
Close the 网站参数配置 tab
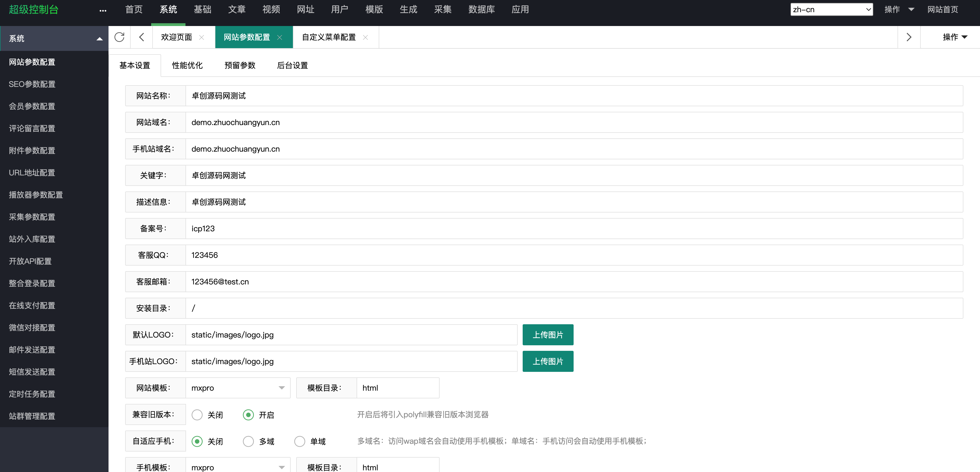click(x=280, y=37)
